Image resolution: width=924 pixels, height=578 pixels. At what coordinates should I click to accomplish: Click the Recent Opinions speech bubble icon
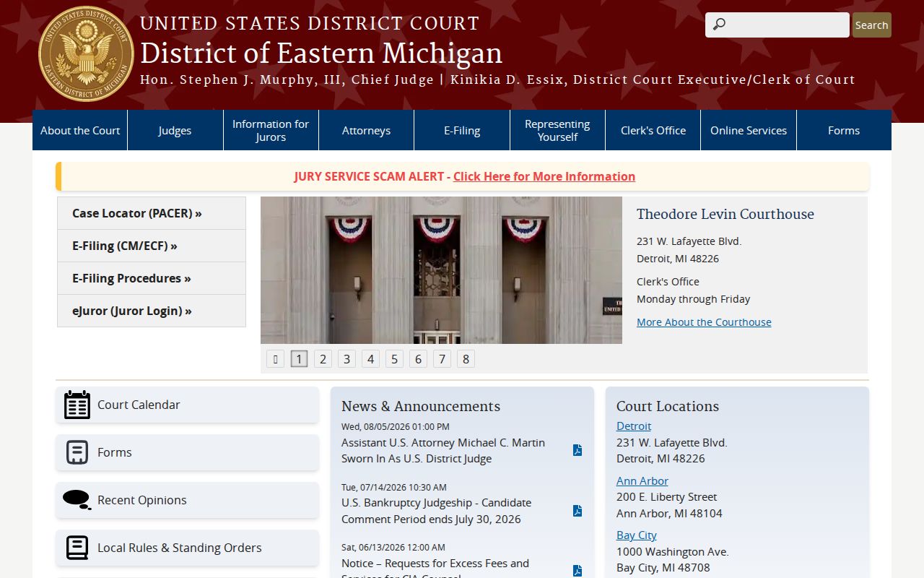click(77, 500)
